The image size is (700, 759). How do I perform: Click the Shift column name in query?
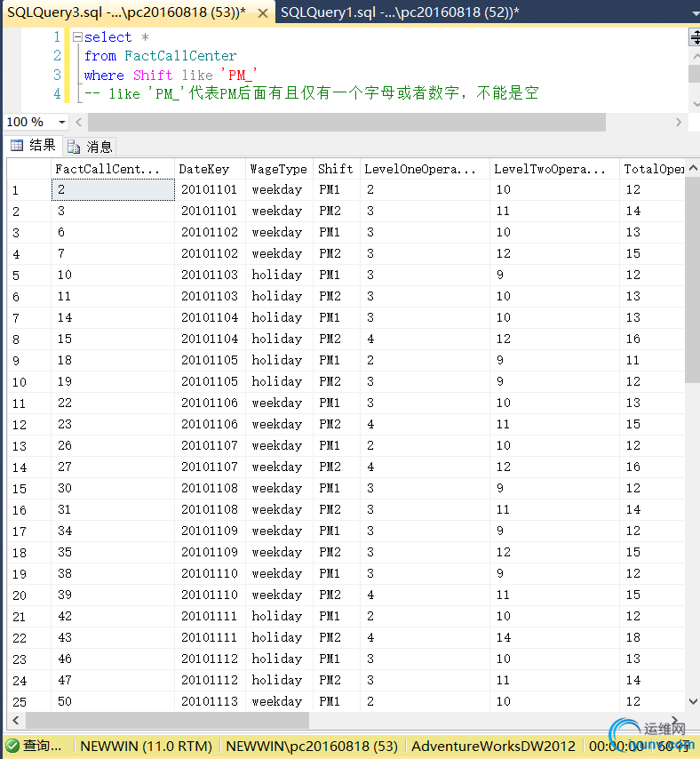(x=153, y=75)
